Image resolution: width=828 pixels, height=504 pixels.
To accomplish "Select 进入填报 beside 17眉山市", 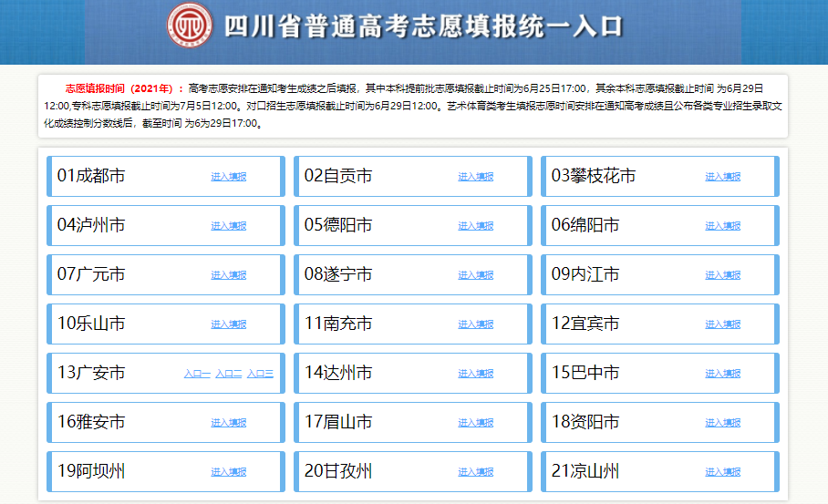I will [476, 423].
